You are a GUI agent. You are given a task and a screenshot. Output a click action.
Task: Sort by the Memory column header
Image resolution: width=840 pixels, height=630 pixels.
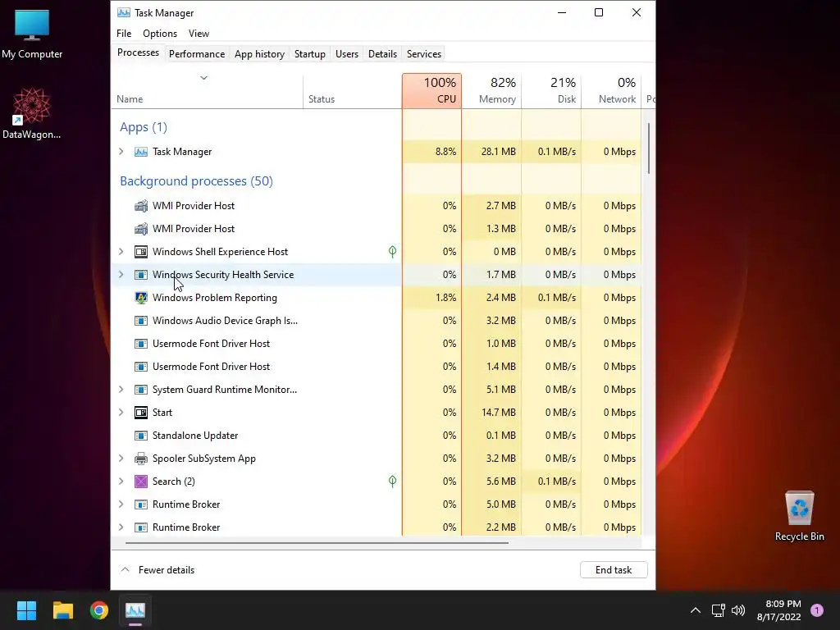pos(492,90)
